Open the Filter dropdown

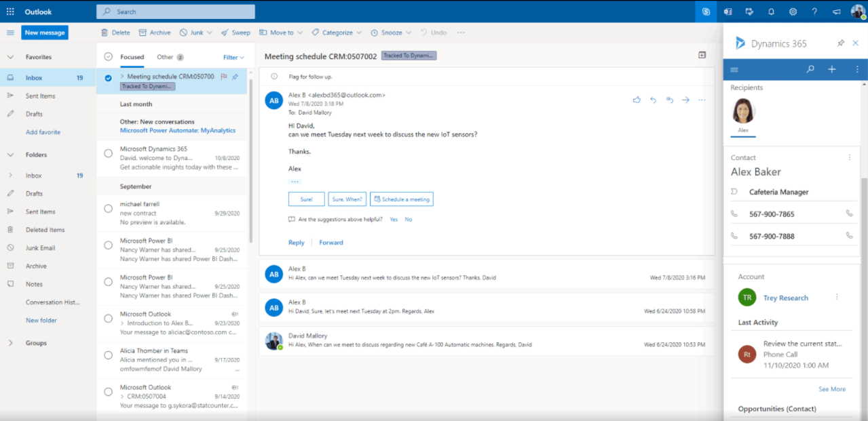point(233,58)
